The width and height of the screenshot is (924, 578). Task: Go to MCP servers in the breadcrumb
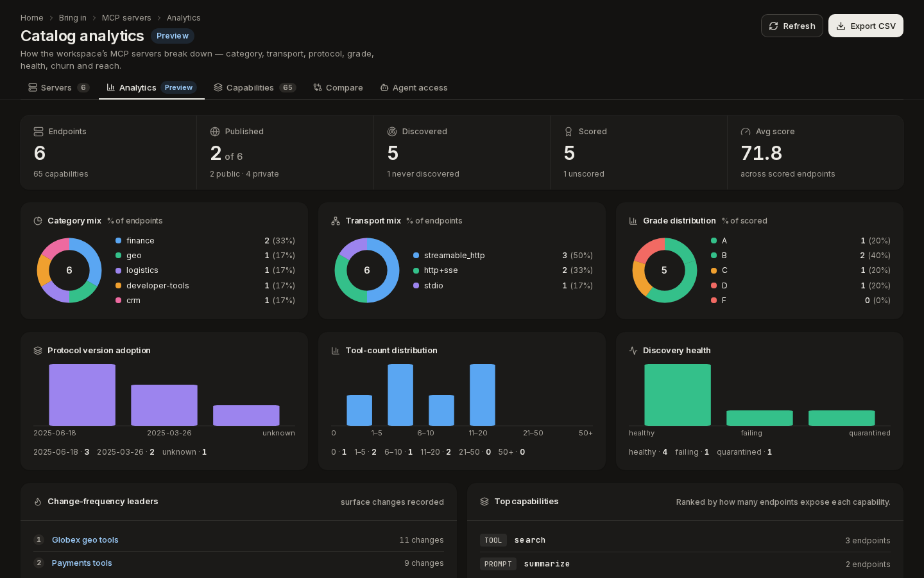126,18
